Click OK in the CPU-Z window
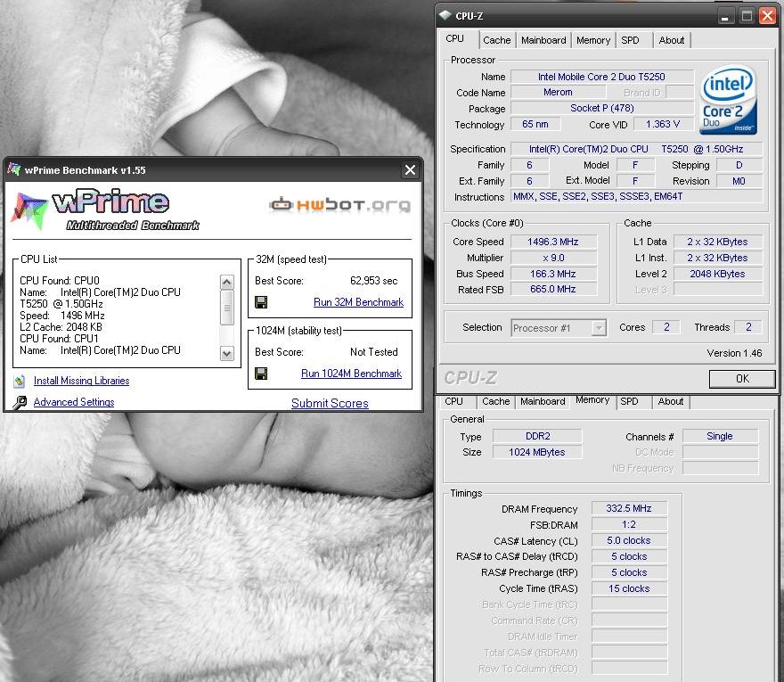 742,379
